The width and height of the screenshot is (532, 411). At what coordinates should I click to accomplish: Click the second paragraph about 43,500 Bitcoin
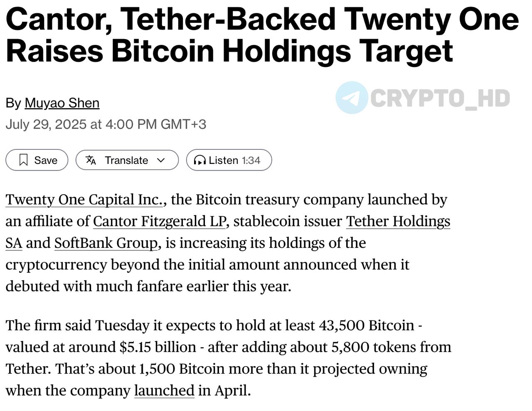tap(228, 358)
